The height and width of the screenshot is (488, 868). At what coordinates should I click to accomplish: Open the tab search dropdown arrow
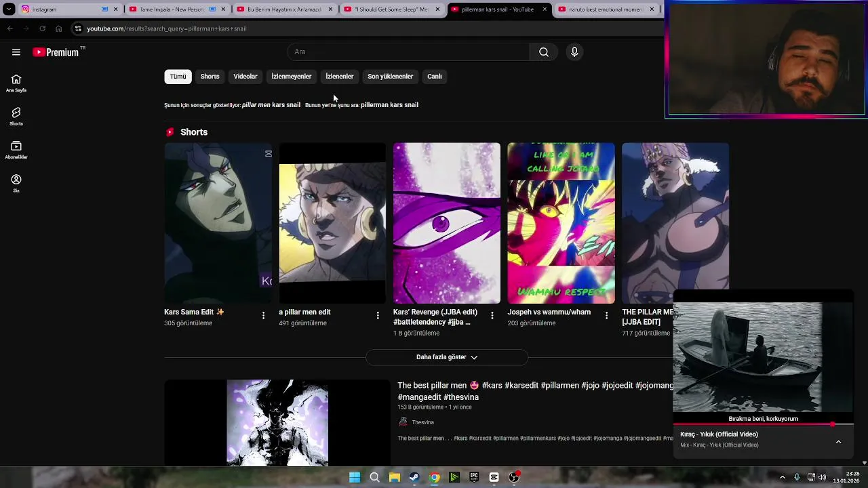coord(9,9)
